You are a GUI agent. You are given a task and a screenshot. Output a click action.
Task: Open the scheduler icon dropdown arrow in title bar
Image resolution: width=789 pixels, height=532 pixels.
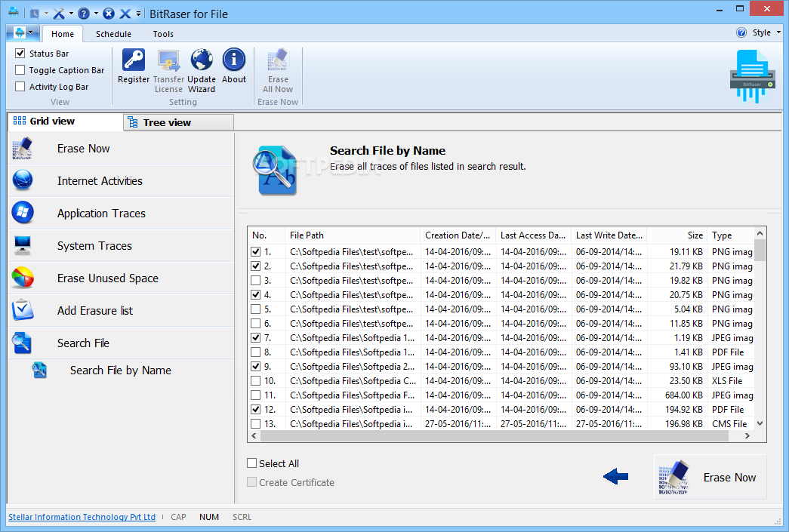tap(46, 14)
